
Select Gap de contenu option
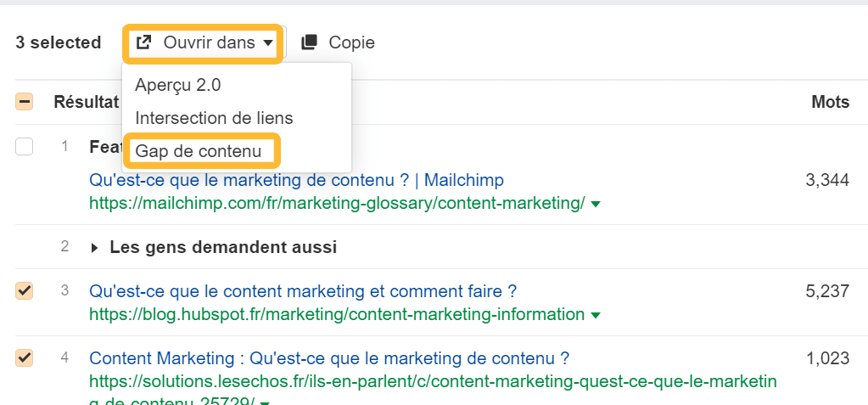[199, 151]
